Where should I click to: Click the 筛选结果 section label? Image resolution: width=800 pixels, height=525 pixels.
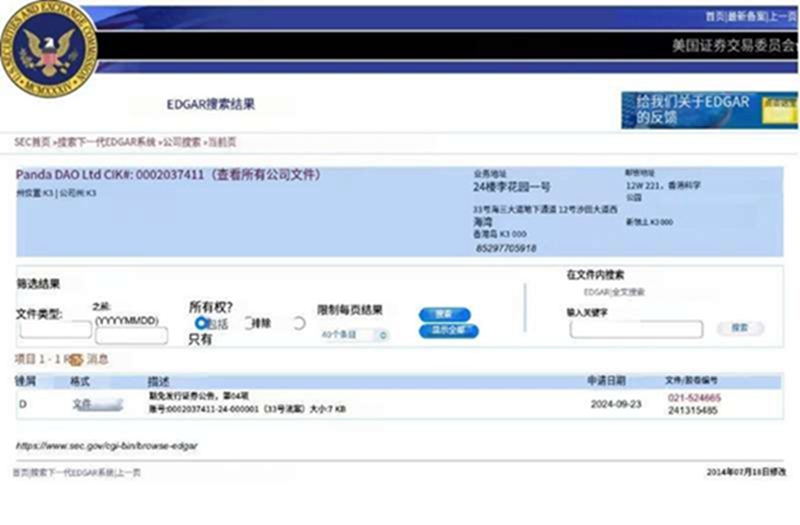click(38, 284)
